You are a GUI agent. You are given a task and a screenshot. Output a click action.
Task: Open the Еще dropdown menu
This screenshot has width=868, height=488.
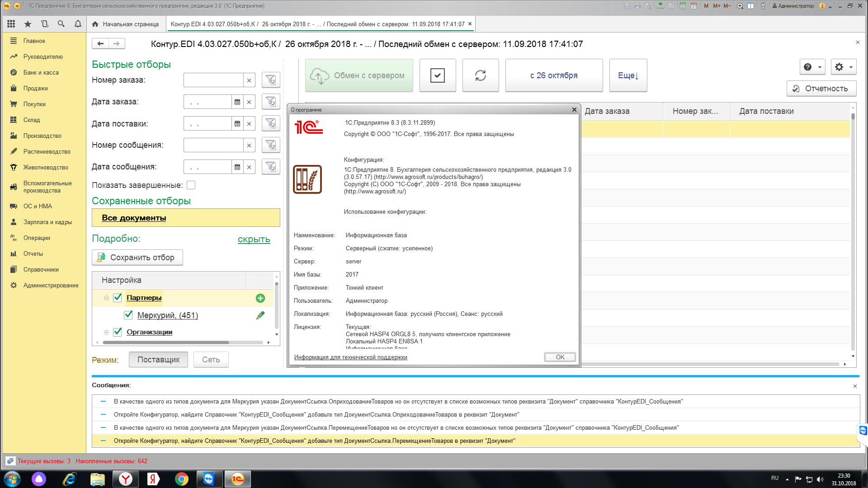tap(628, 75)
